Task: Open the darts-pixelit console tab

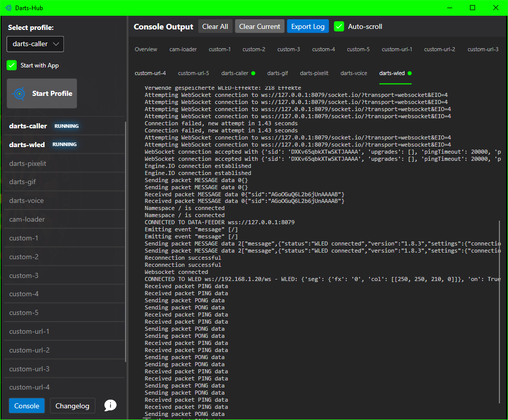Action: coord(314,73)
